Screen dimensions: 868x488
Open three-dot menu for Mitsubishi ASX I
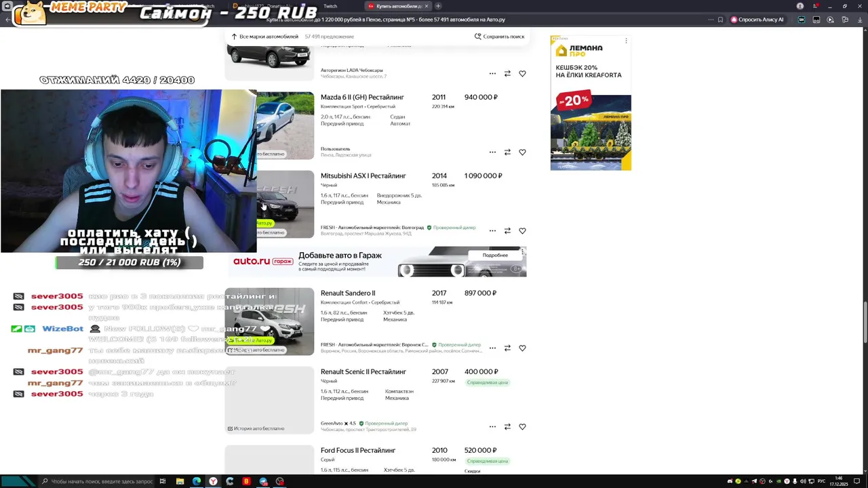tap(492, 230)
